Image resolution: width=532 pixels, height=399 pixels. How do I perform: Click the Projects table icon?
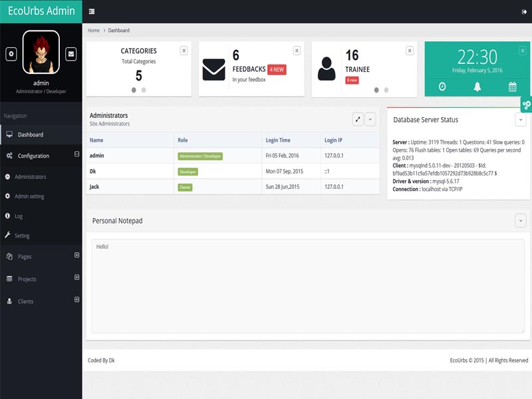9,279
